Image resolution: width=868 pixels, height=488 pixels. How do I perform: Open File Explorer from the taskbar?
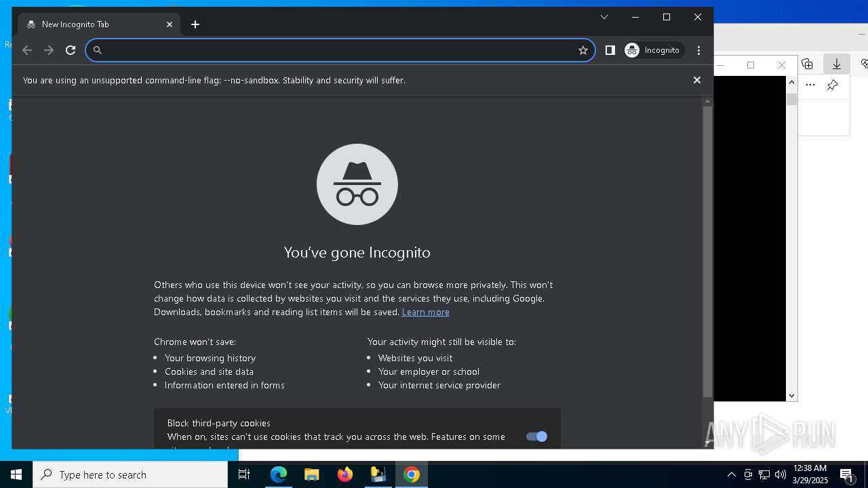pos(311,474)
